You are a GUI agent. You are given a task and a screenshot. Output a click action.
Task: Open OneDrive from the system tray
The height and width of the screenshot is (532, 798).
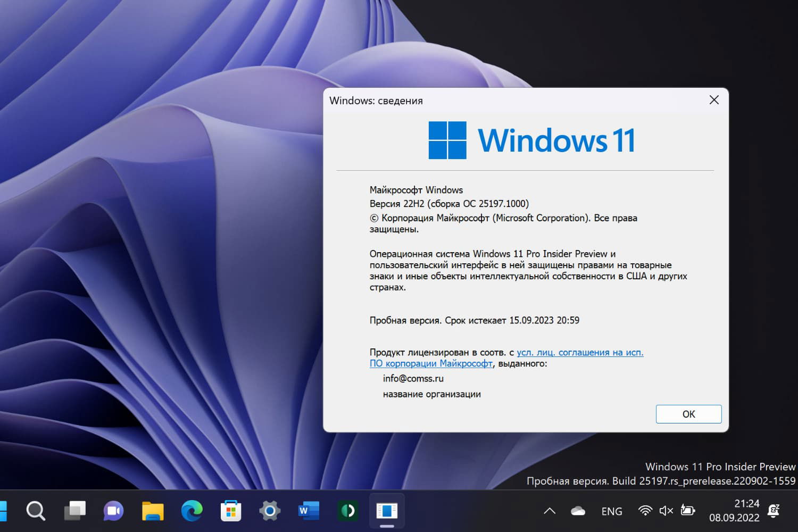tap(578, 511)
